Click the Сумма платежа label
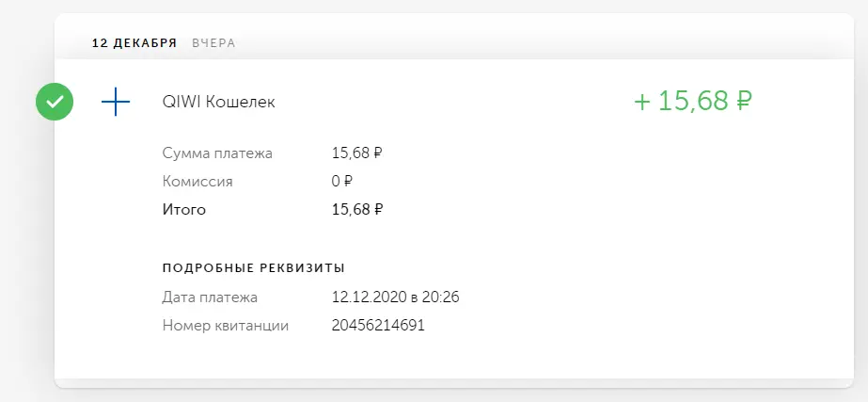The image size is (868, 402). [217, 153]
